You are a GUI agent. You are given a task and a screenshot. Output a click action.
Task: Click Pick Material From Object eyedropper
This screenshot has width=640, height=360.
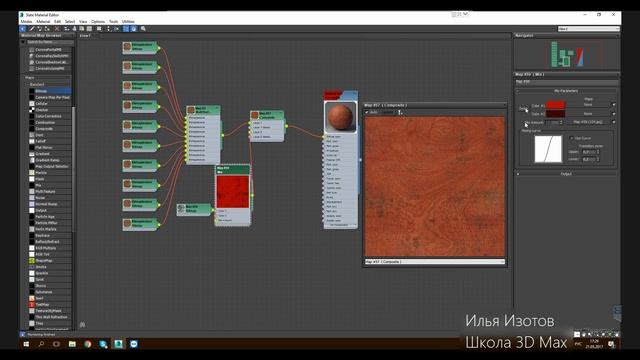pyautogui.click(x=32, y=29)
